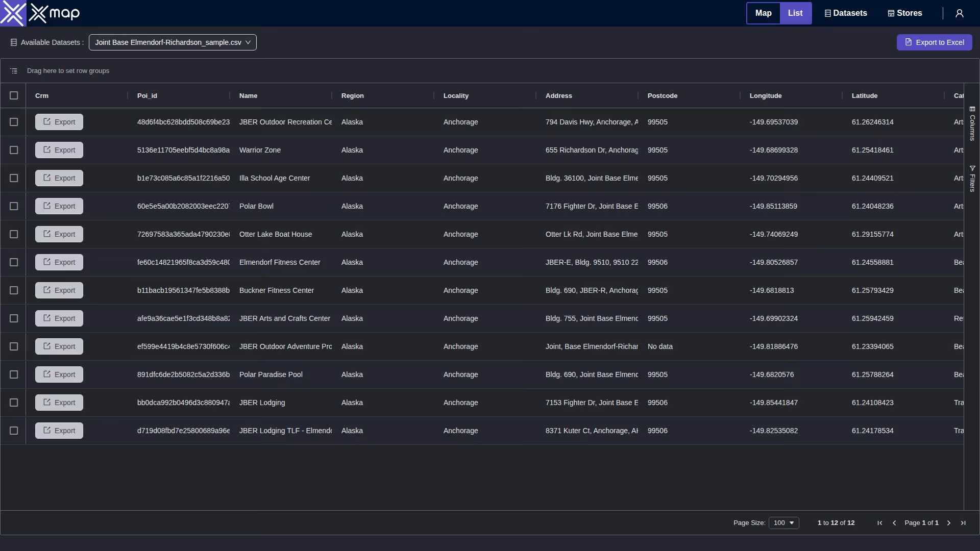The image size is (980, 551).
Task: Sort by Longitude column header
Action: (766, 96)
